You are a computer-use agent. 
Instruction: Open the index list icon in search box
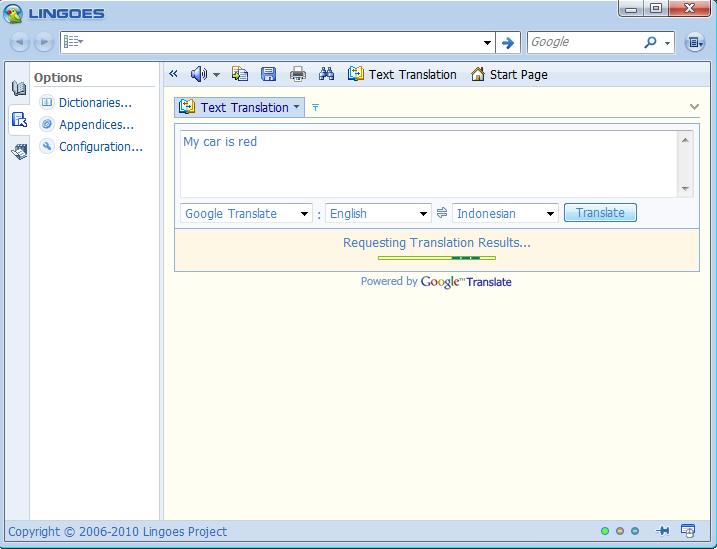pyautogui.click(x=73, y=42)
